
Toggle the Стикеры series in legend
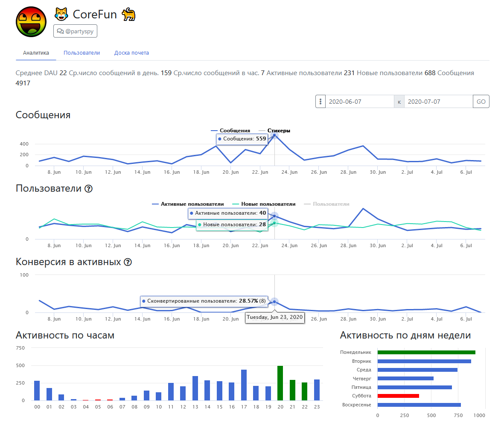274,131
